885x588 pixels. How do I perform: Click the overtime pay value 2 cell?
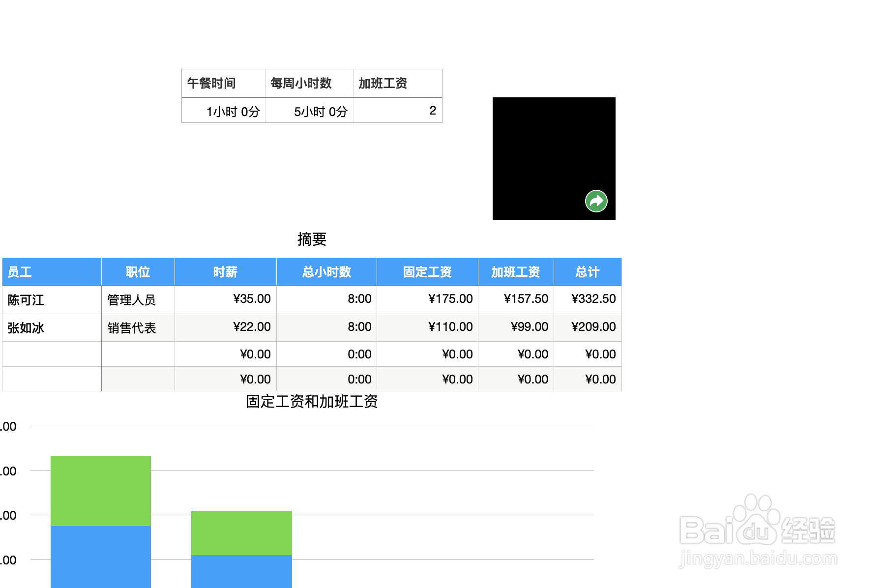[432, 111]
